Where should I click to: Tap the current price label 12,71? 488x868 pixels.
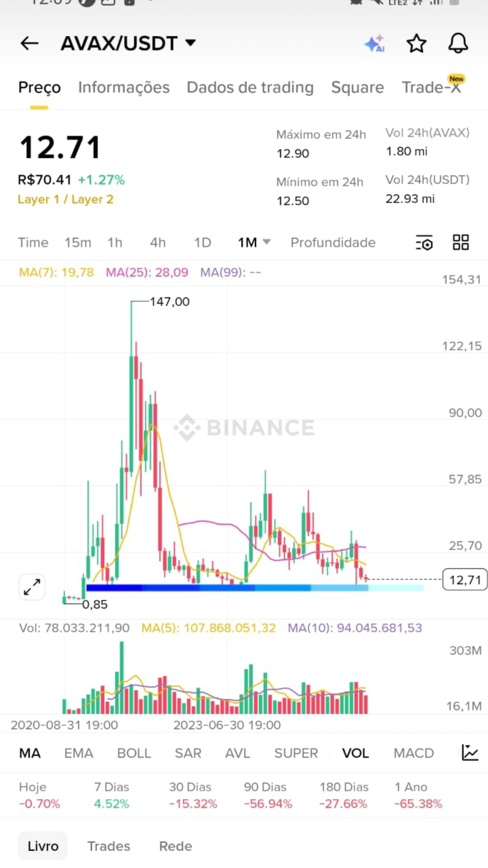[x=465, y=580]
